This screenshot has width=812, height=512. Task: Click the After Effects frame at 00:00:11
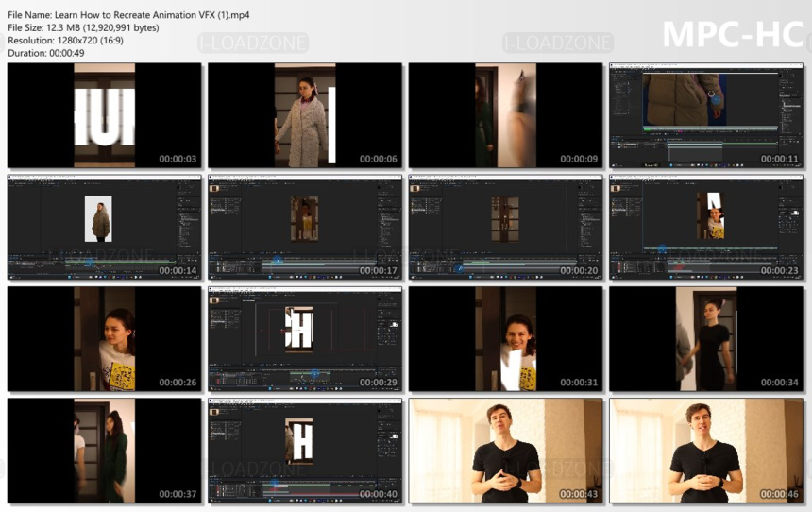(706, 115)
